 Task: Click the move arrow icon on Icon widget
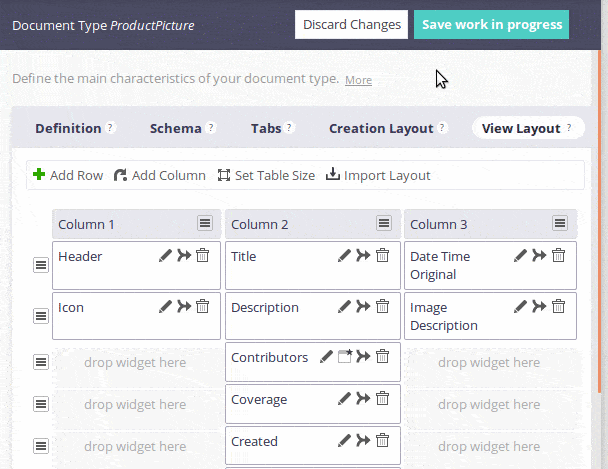[184, 306]
